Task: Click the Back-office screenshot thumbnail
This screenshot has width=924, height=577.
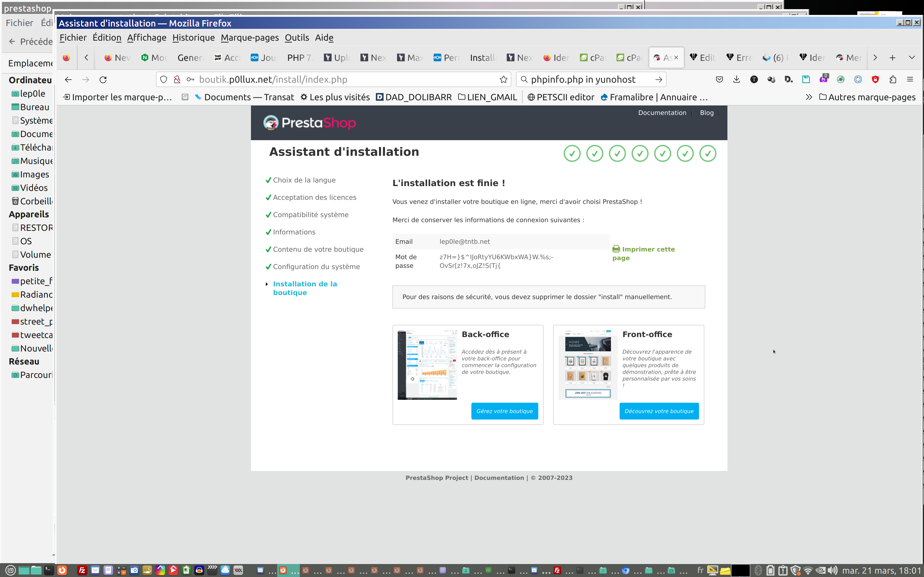Action: tap(427, 364)
